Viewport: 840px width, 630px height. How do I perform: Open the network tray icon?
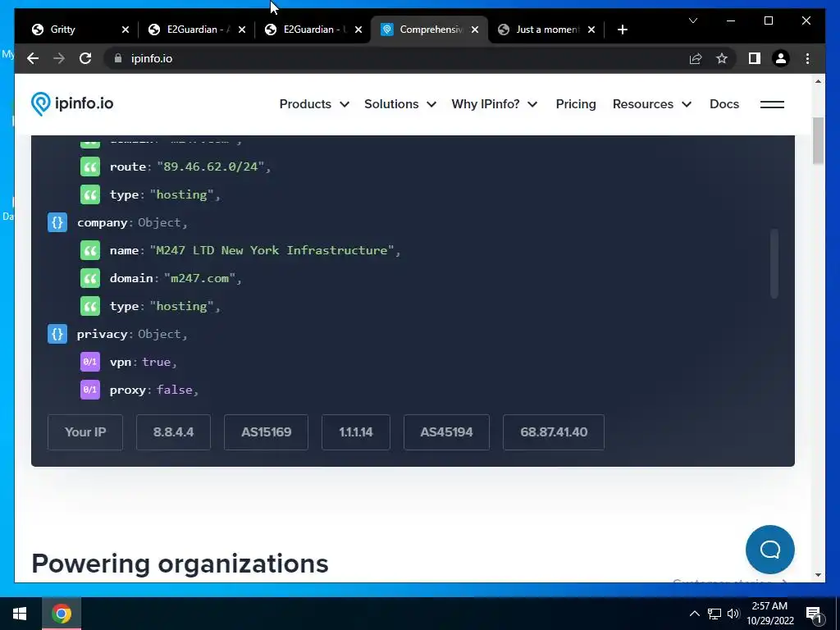714,614
